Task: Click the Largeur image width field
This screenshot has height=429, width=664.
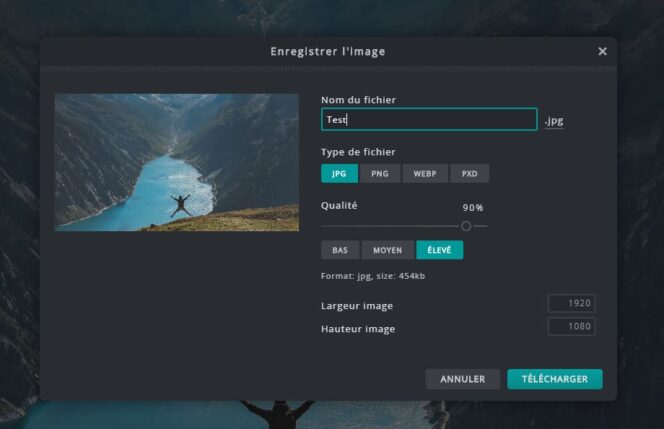Action: [572, 303]
